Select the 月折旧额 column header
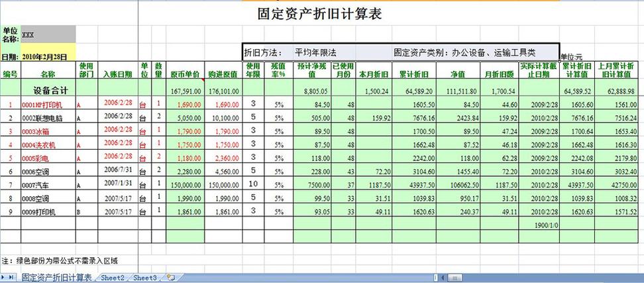 tap(500, 70)
